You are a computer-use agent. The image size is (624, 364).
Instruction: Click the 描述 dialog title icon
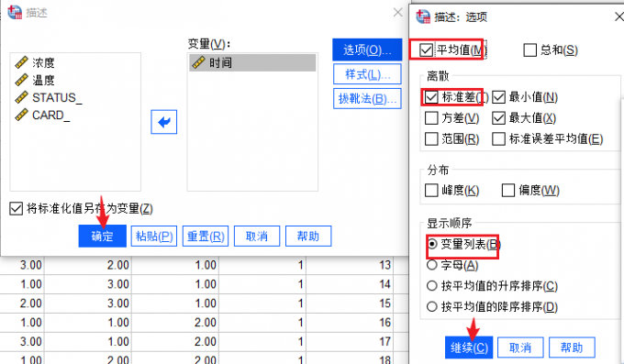pyautogui.click(x=15, y=12)
